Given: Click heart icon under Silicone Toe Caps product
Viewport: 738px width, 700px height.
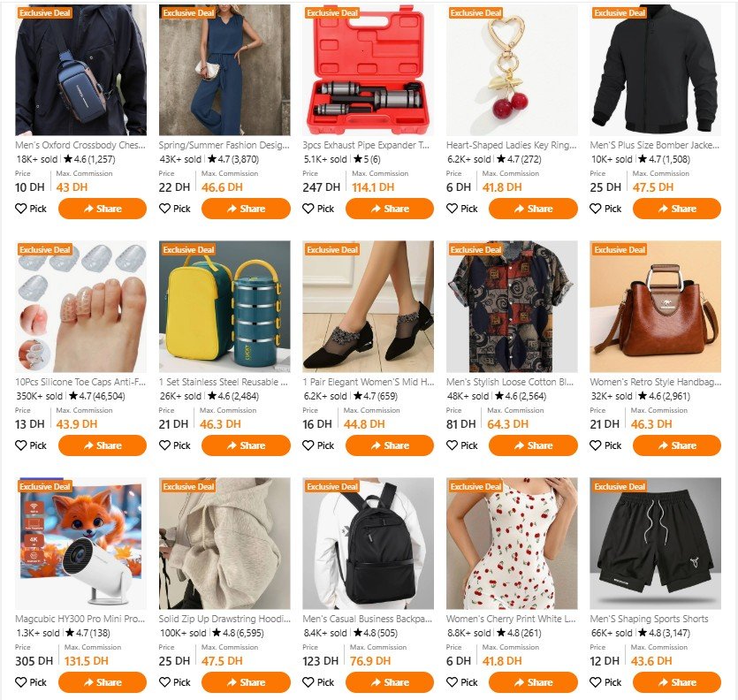Looking at the screenshot, I should point(20,445).
